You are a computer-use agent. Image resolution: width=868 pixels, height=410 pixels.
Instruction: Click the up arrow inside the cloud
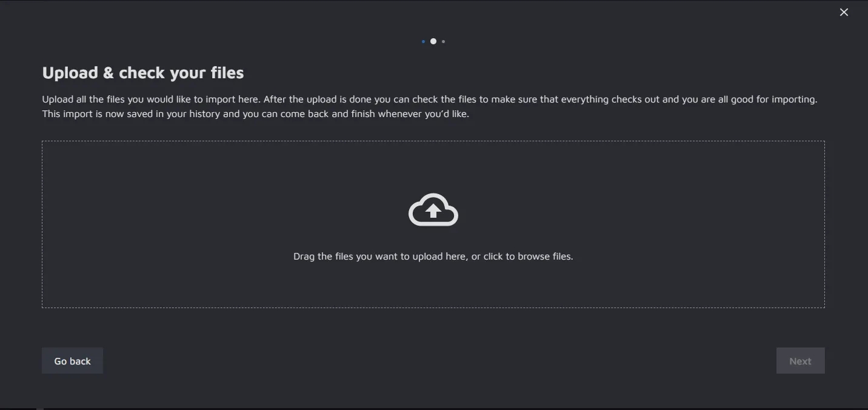[433, 211]
